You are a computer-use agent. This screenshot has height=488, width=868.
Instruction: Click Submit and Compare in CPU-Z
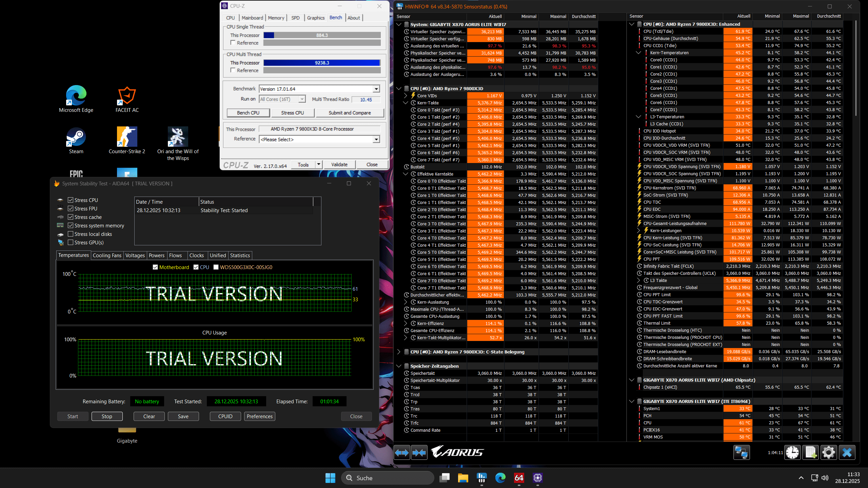point(350,113)
